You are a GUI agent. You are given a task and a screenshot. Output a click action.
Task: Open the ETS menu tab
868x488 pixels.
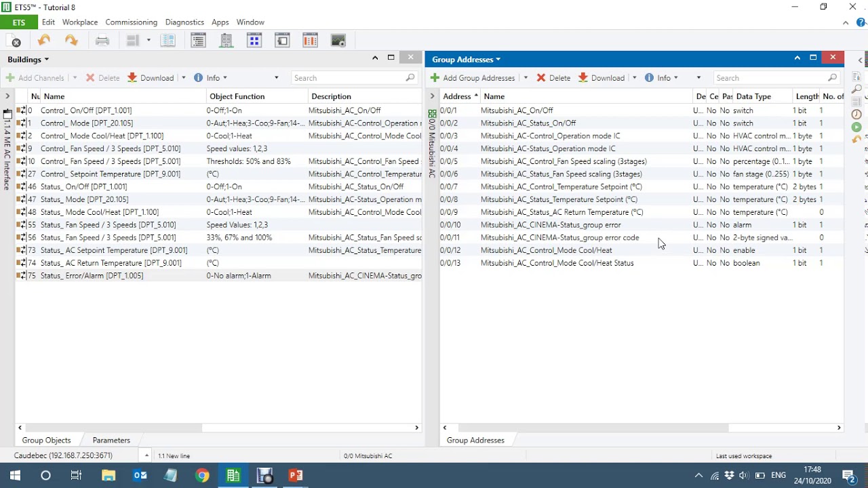tap(19, 22)
